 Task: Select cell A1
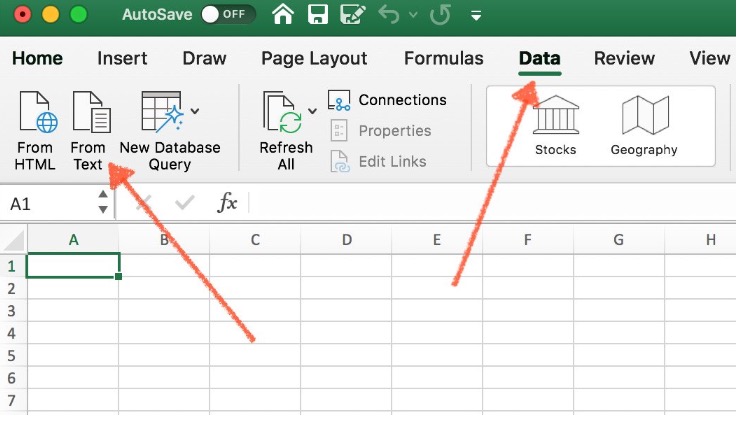coord(73,265)
